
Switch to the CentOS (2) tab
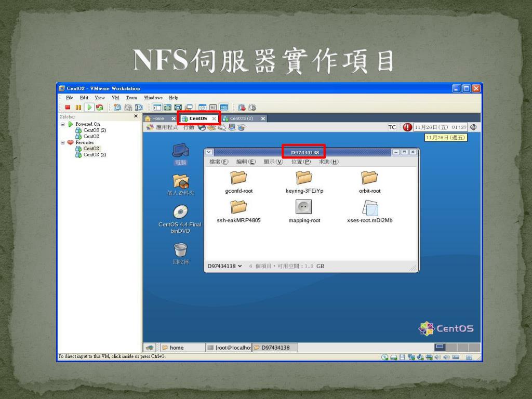click(241, 118)
